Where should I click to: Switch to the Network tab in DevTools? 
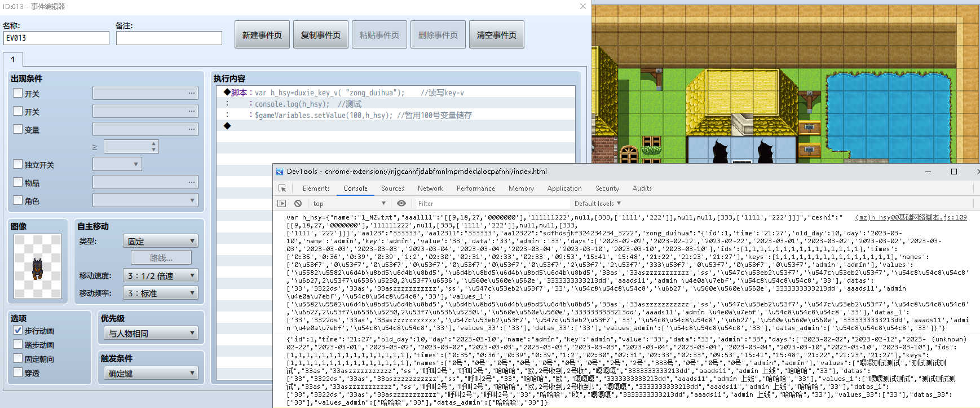430,188
